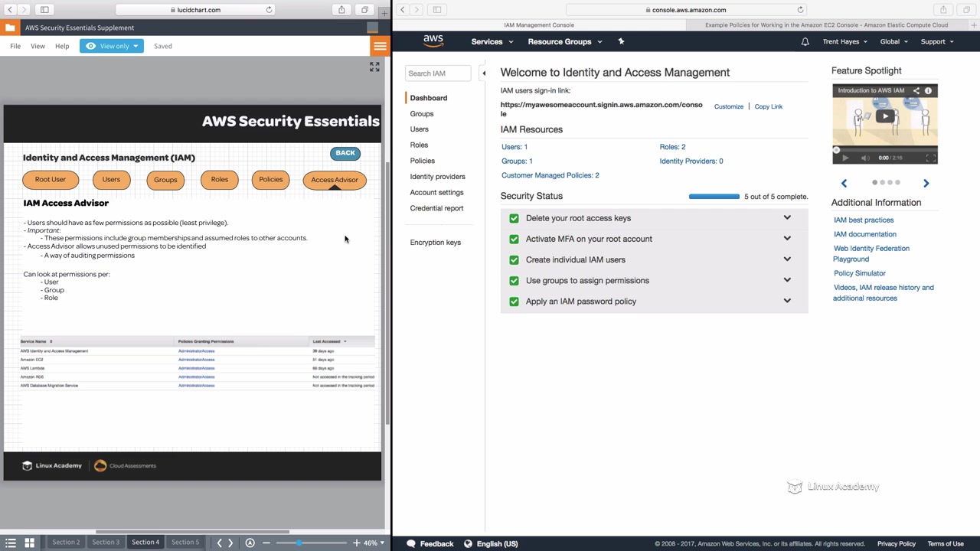Open Credential report in IAM sidebar

point(436,208)
